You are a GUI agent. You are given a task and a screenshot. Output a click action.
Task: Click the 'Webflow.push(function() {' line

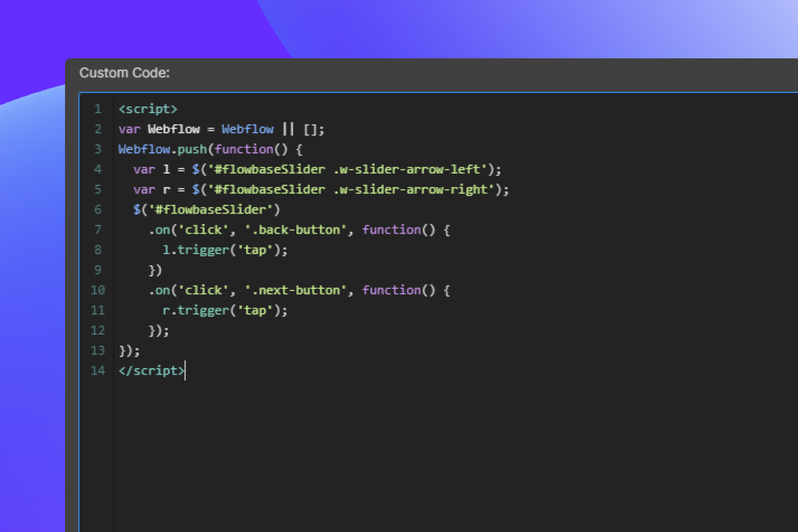(x=210, y=149)
